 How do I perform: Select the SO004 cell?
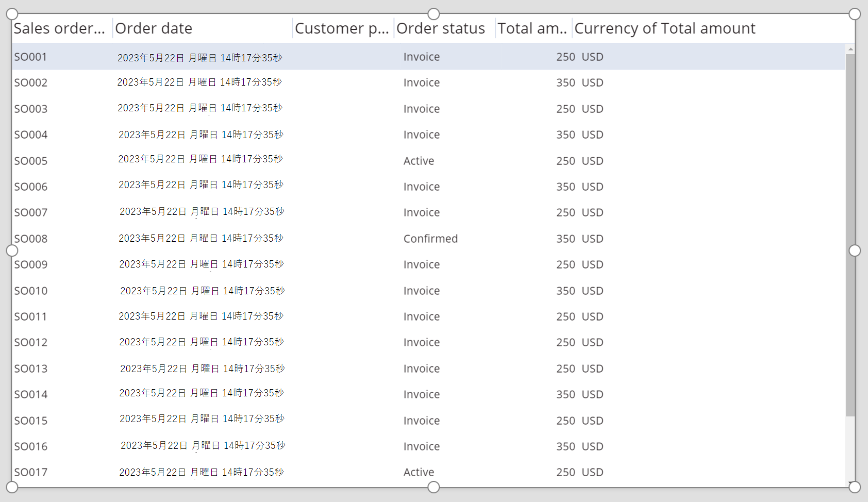30,135
